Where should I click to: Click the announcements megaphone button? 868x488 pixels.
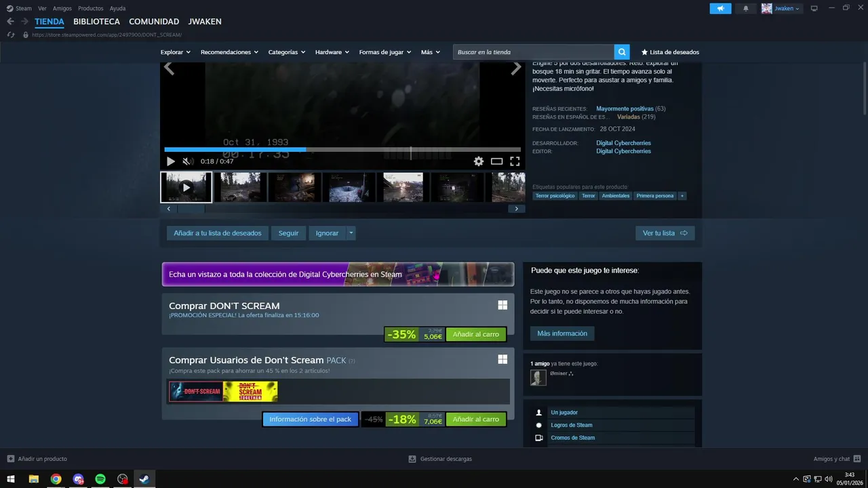click(721, 9)
